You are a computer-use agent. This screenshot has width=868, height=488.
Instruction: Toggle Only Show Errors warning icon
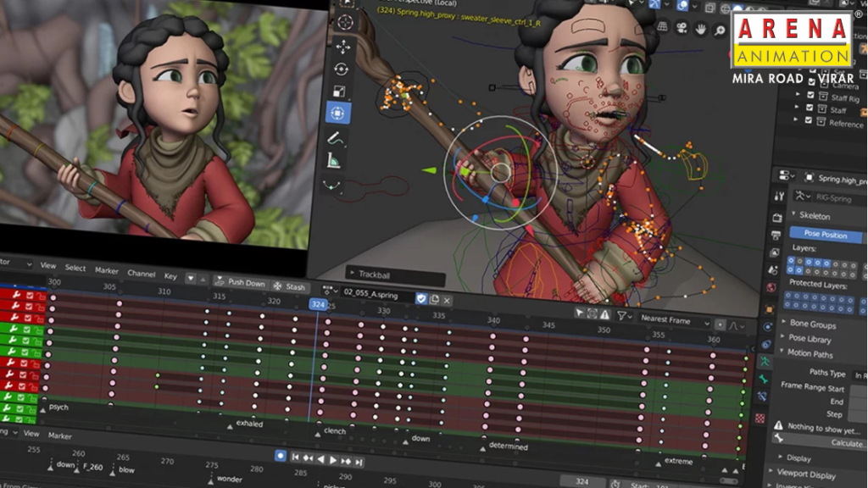click(x=604, y=314)
